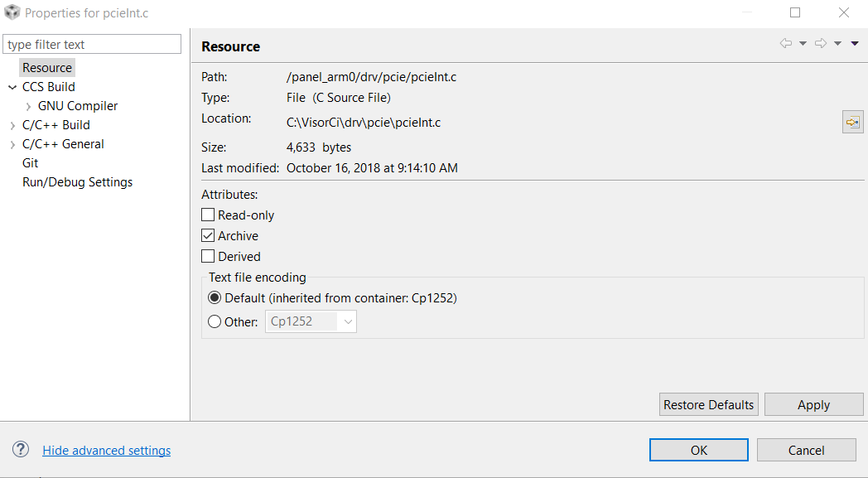Open the view menu triangle icon
This screenshot has width=868, height=478.
tap(855, 44)
